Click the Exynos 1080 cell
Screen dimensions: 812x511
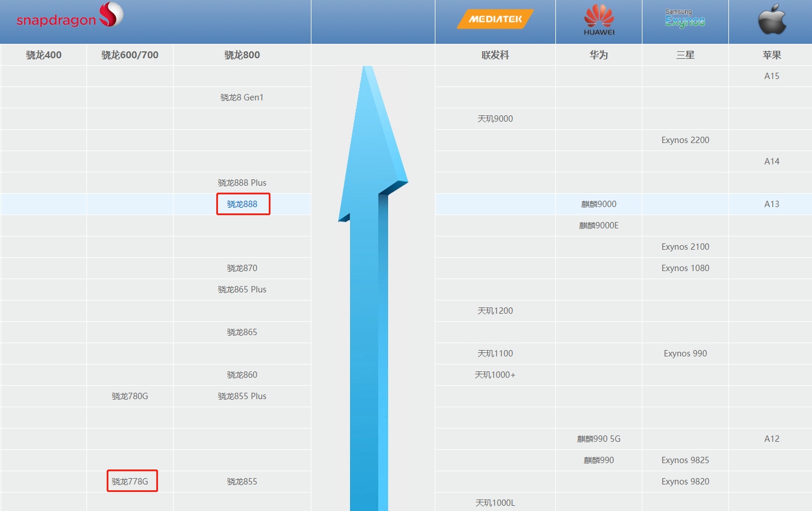click(x=685, y=268)
